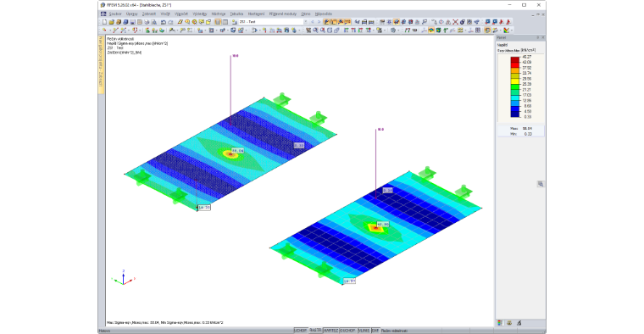
Task: Click the red X icon in top toolbar
Action: 455,22
